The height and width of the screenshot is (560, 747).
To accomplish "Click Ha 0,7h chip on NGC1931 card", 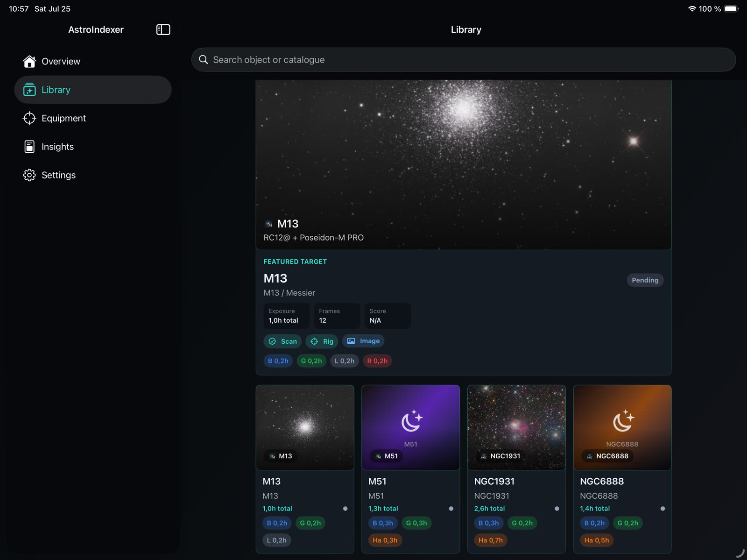I will 491,540.
